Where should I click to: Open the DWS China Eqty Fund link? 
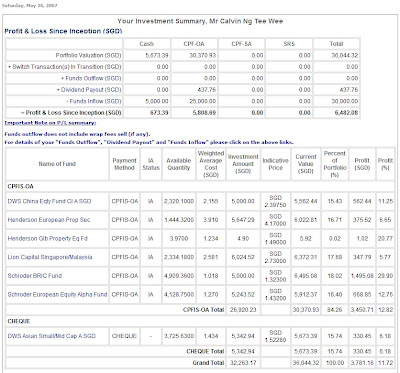[x=49, y=201]
